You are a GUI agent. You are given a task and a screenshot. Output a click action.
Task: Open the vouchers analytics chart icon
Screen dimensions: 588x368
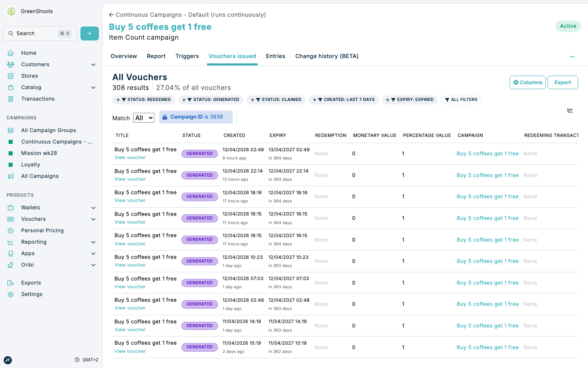tap(570, 110)
